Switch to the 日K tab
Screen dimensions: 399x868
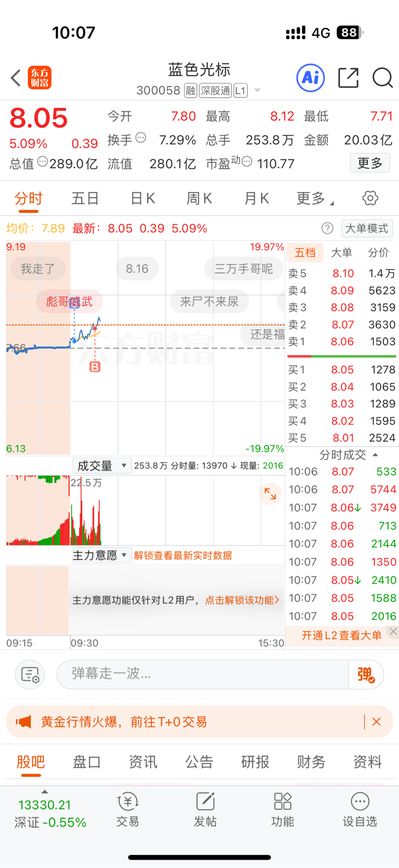pyautogui.click(x=142, y=198)
